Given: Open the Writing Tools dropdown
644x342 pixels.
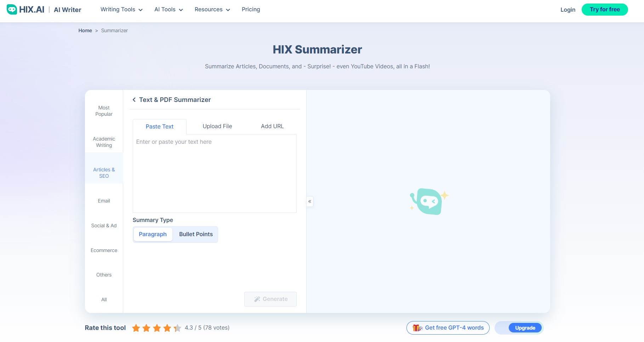Looking at the screenshot, I should pos(118,10).
